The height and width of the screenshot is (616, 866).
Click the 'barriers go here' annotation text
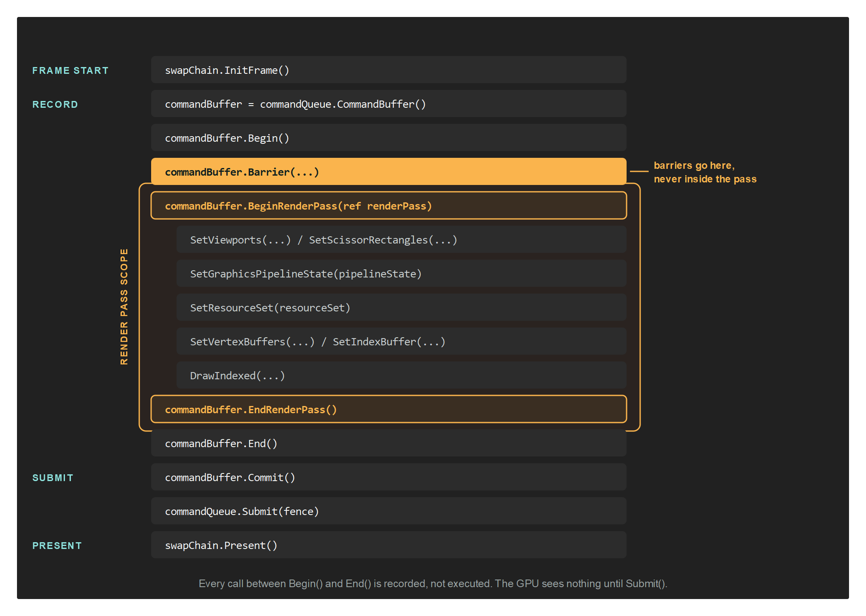[x=705, y=172]
